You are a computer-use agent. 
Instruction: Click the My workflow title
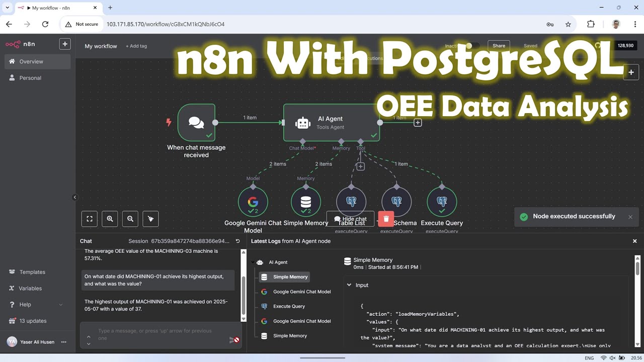[101, 46]
